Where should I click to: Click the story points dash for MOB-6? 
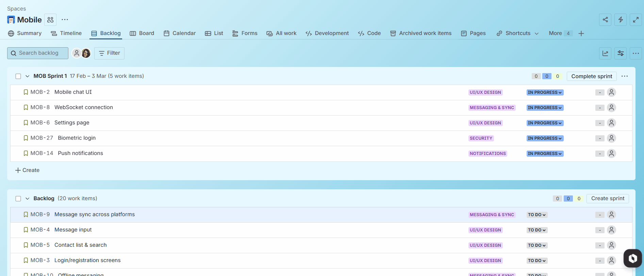point(600,123)
